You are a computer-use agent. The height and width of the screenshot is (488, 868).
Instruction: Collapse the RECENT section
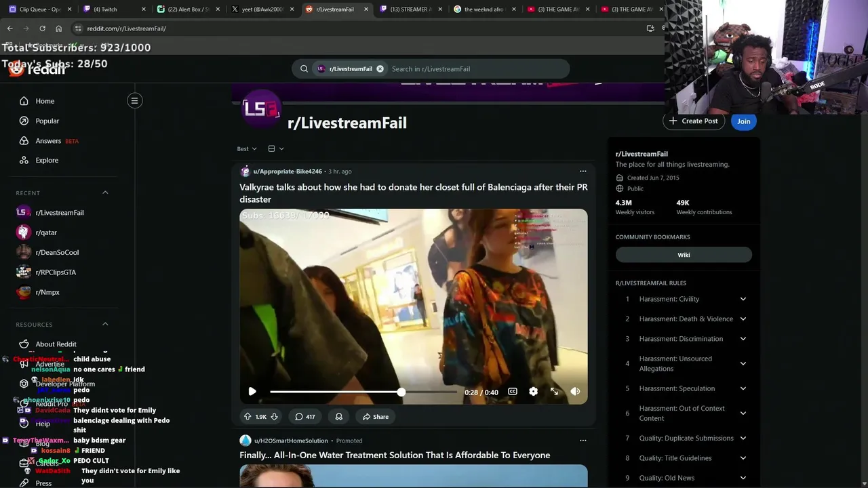pos(105,192)
